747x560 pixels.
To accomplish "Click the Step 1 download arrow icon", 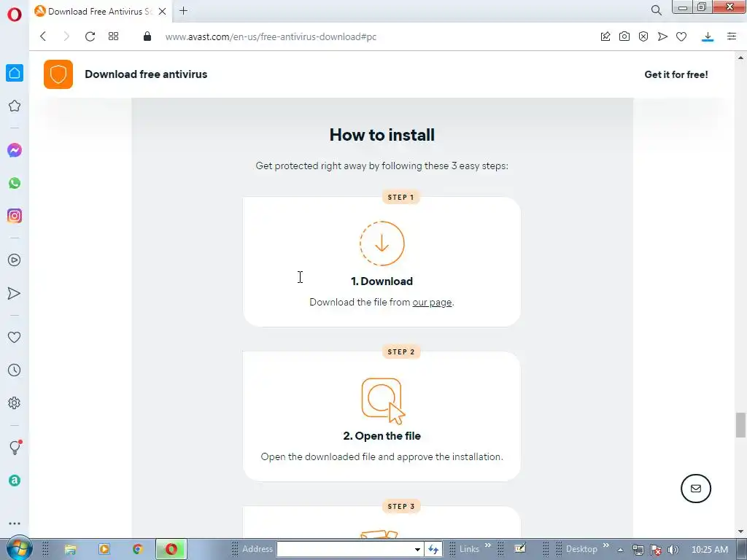I will (382, 244).
